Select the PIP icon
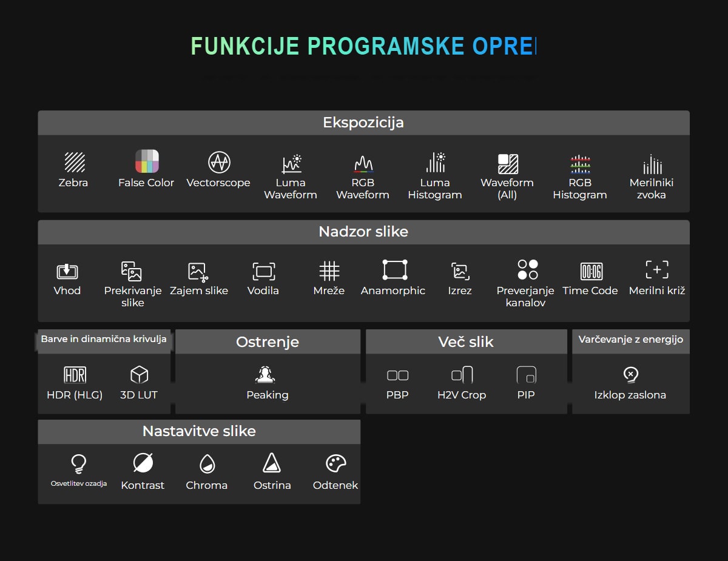This screenshot has width=728, height=561. [x=527, y=375]
